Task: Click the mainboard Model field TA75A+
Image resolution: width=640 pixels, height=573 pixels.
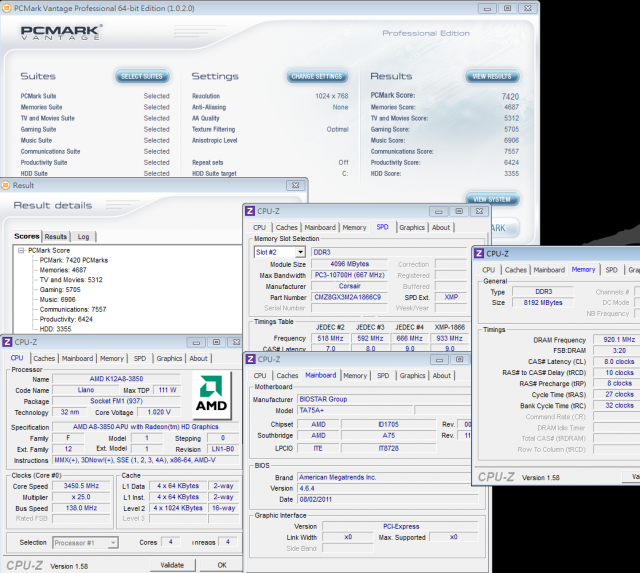Action: [x=355, y=410]
